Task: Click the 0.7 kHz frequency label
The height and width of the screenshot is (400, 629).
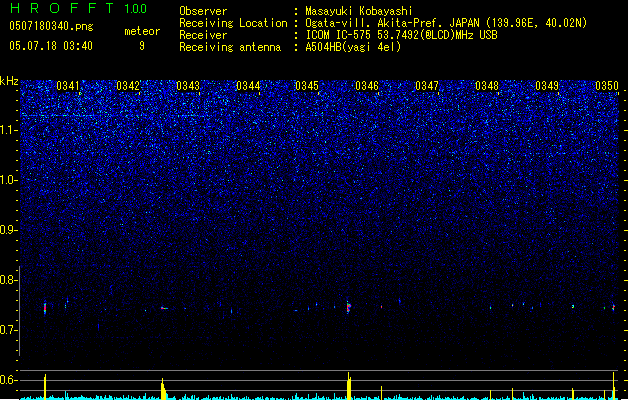Action: [x=9, y=330]
